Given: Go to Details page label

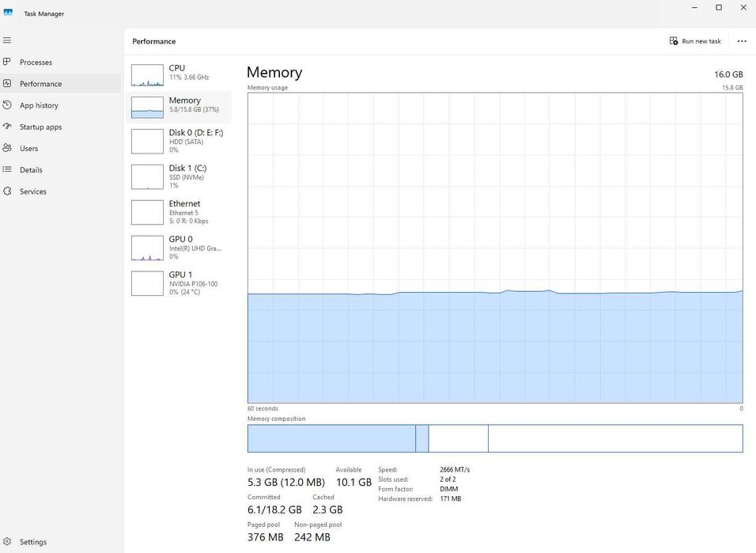Looking at the screenshot, I should [x=31, y=170].
